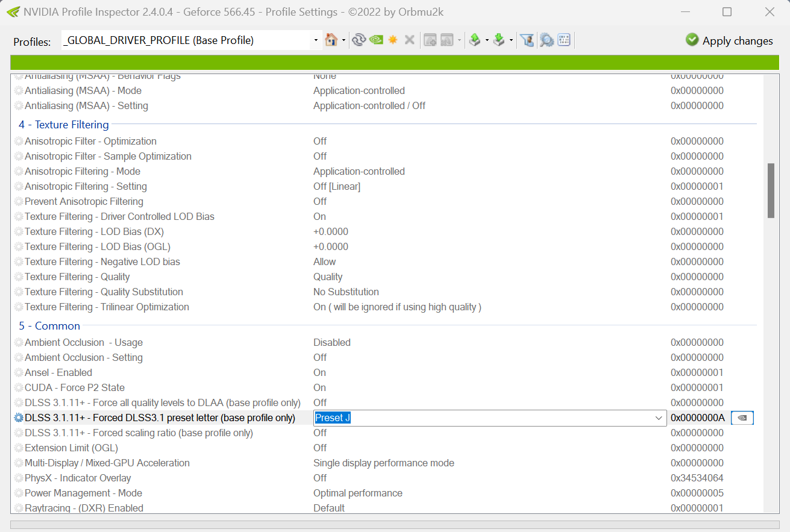This screenshot has width=790, height=532.
Task: Click the gear icon beside Ansel - Enabled
Action: (19, 373)
